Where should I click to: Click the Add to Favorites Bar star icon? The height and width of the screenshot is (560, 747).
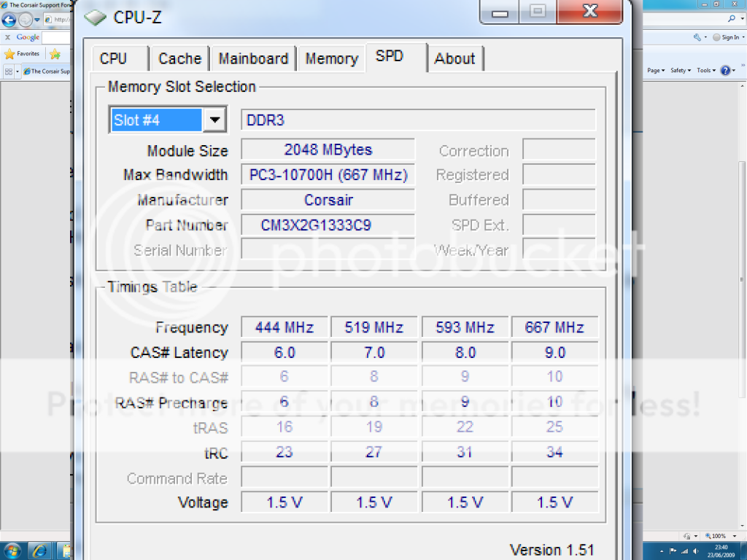[x=55, y=54]
